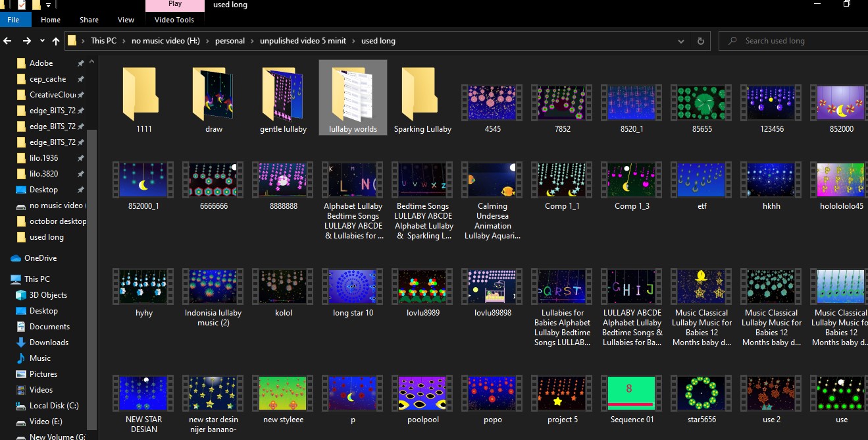This screenshot has width=868, height=440.
Task: Open Downloads in the navigation pane
Action: coord(49,343)
